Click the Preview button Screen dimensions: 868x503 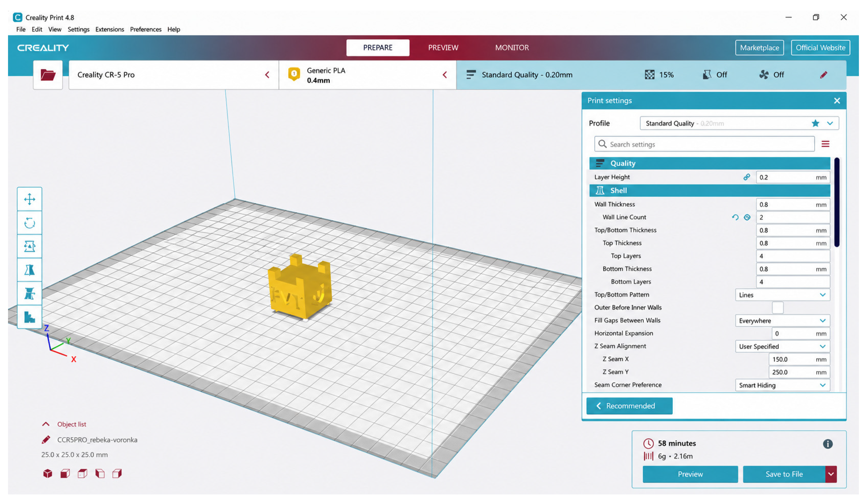point(690,474)
